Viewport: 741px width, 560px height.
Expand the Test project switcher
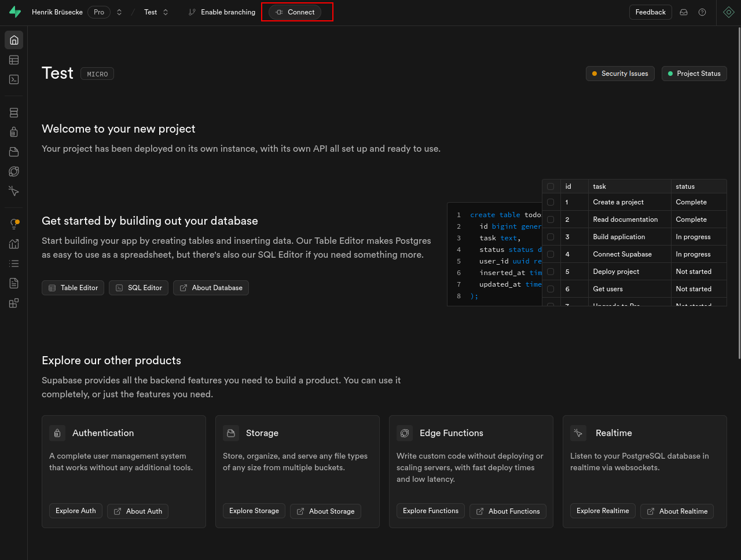point(166,12)
